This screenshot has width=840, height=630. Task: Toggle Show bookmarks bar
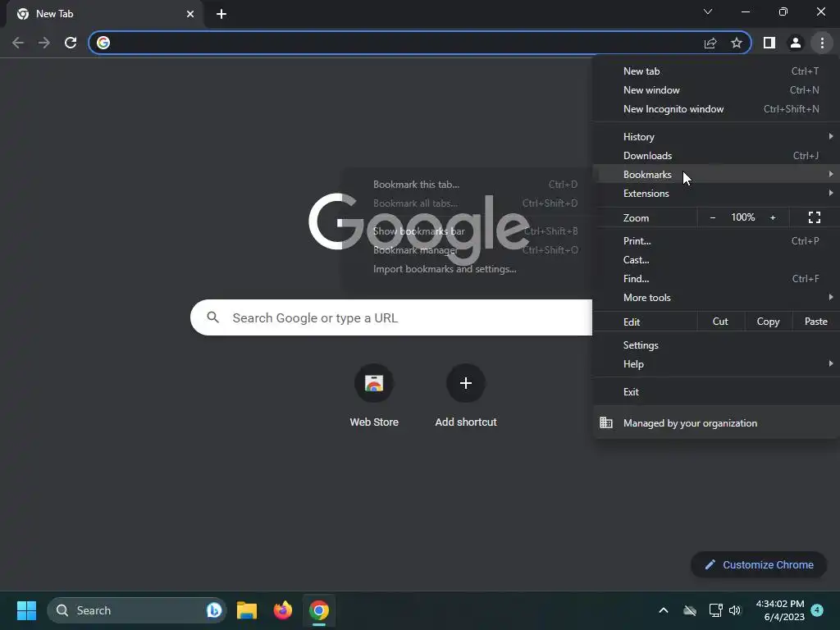467,231
